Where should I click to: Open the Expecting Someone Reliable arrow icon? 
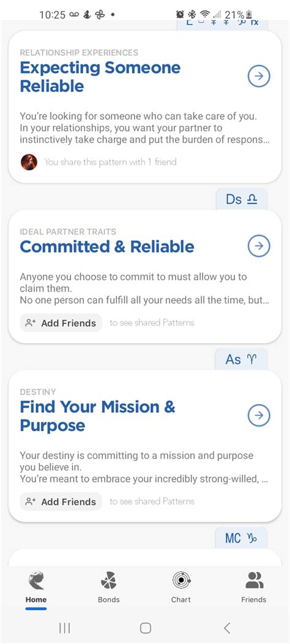259,76
